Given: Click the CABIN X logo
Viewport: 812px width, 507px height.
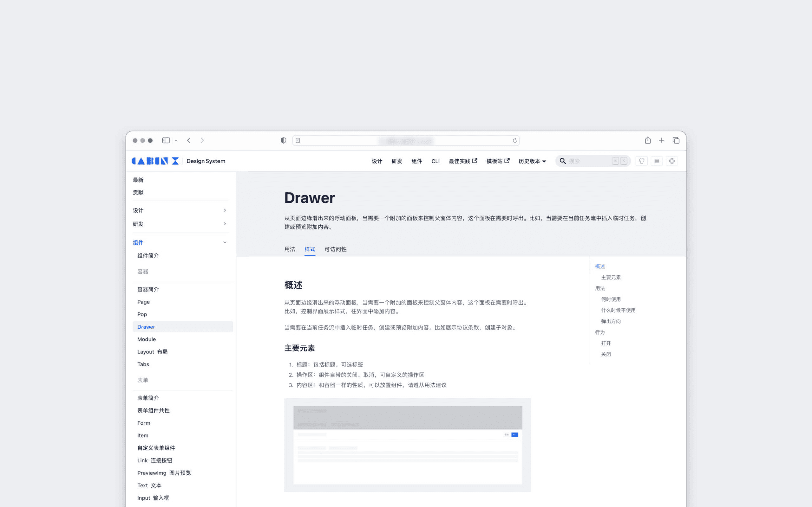Looking at the screenshot, I should [155, 161].
